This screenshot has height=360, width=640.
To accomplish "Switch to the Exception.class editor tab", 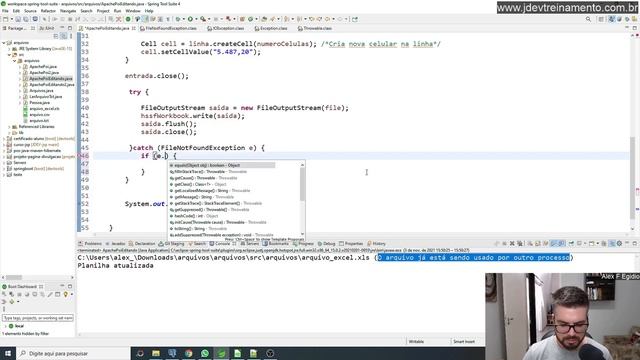I will [x=271, y=28].
